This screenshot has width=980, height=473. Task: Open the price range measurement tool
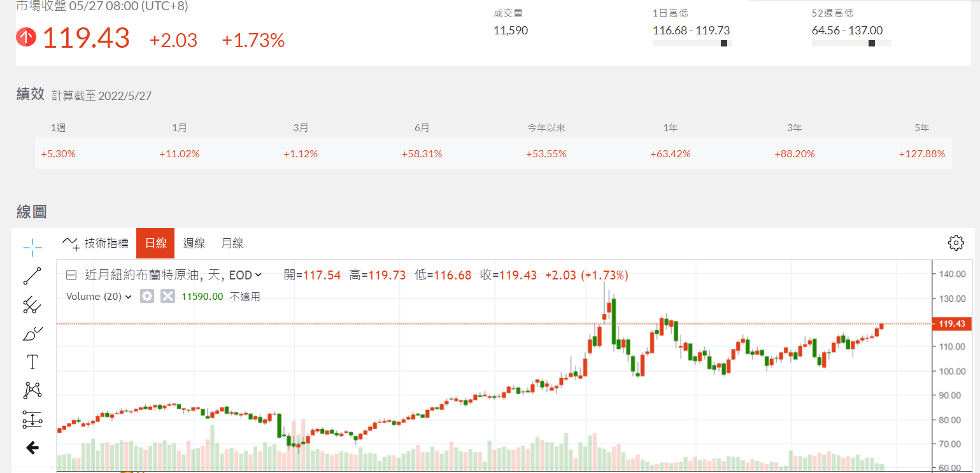click(x=32, y=420)
